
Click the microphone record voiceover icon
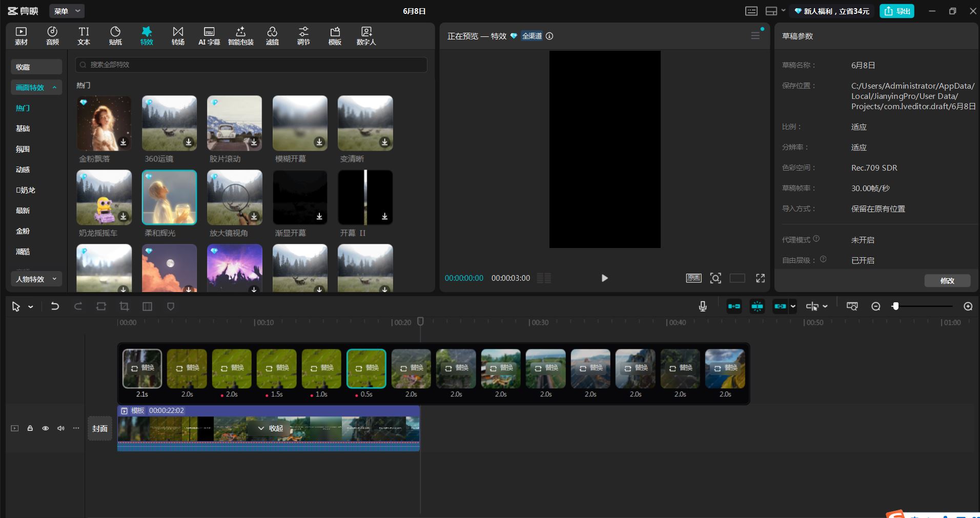(703, 306)
